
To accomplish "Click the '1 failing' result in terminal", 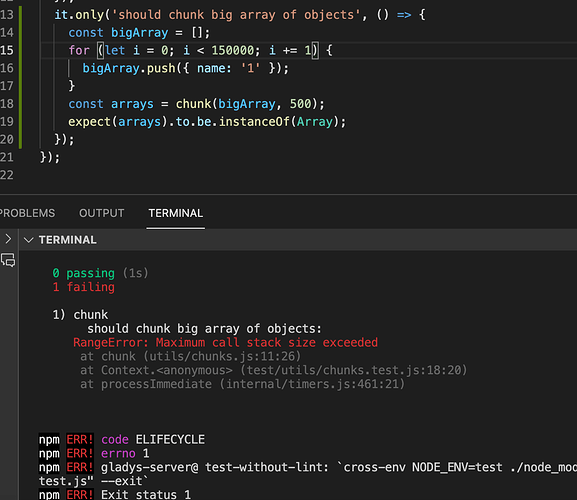I will [84, 287].
